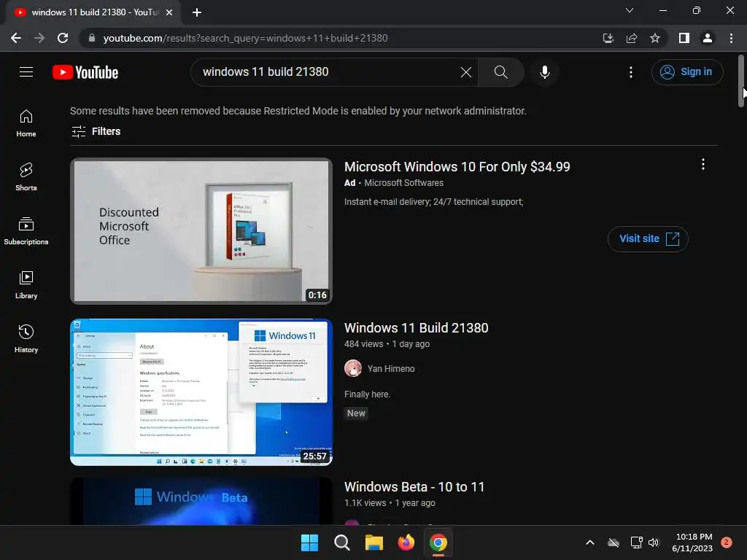Viewport: 747px width, 560px height.
Task: View site information lock icon
Action: click(92, 38)
